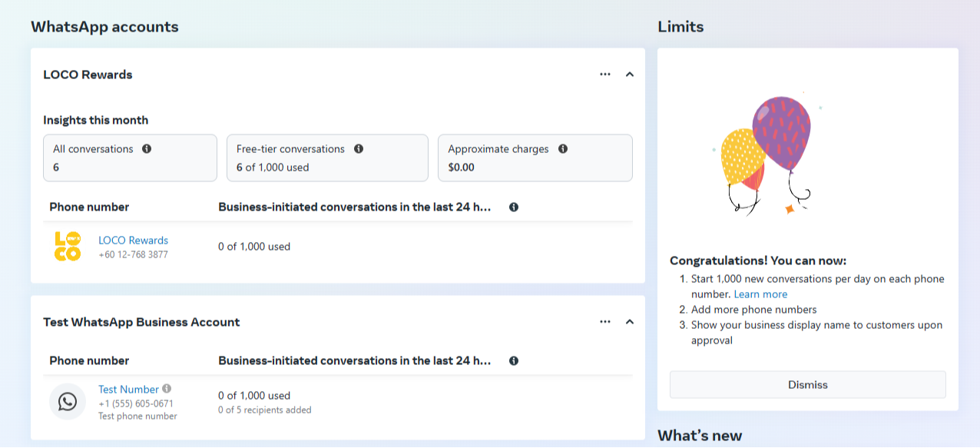Click '0 of 1,000 used' in Test Number row
Screen dimensions: 980x448
254,396
